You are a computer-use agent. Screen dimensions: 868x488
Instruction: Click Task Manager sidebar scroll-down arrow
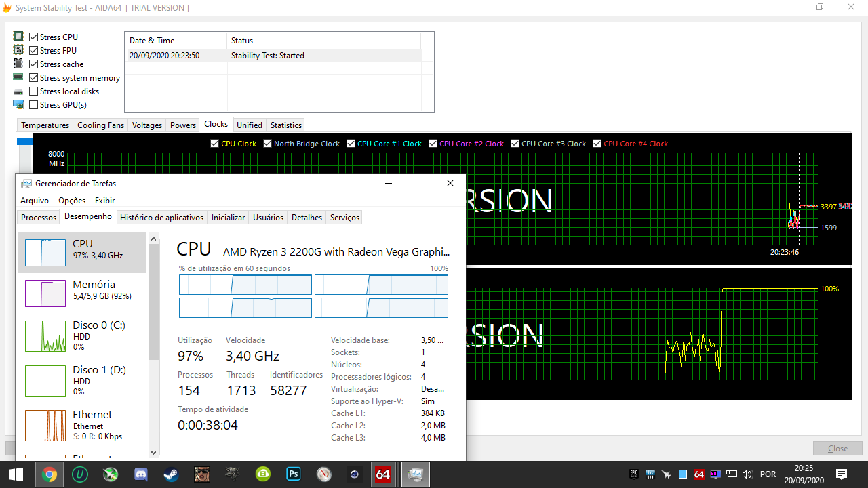(x=153, y=452)
